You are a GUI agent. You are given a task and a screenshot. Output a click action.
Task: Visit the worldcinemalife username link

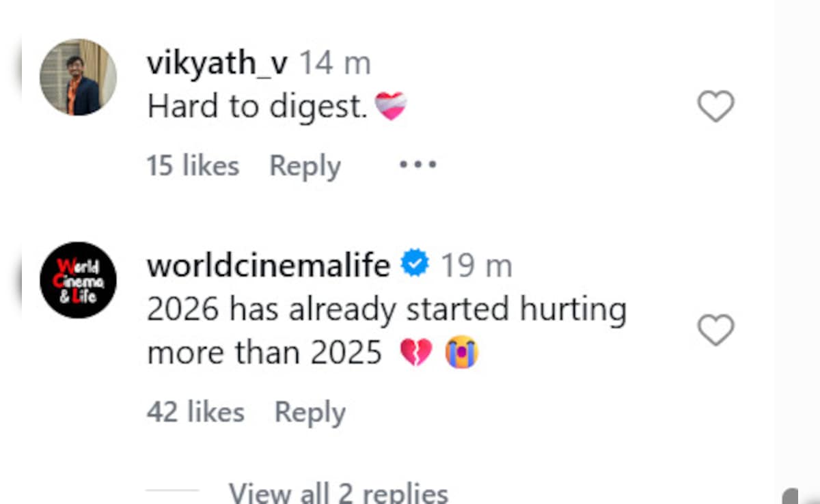268,265
